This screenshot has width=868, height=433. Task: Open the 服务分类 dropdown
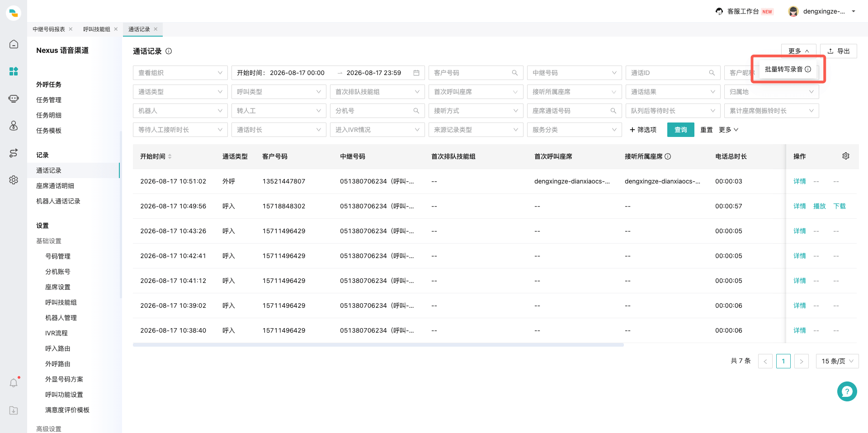click(575, 130)
